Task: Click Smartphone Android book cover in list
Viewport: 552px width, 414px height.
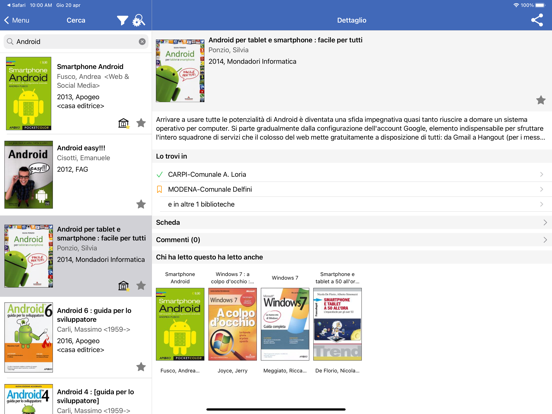Action: pos(29,94)
